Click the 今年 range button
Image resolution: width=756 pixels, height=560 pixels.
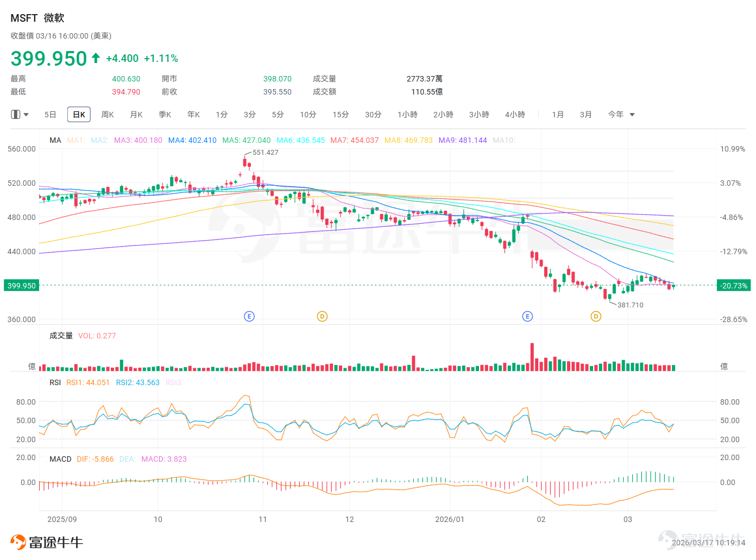point(615,115)
